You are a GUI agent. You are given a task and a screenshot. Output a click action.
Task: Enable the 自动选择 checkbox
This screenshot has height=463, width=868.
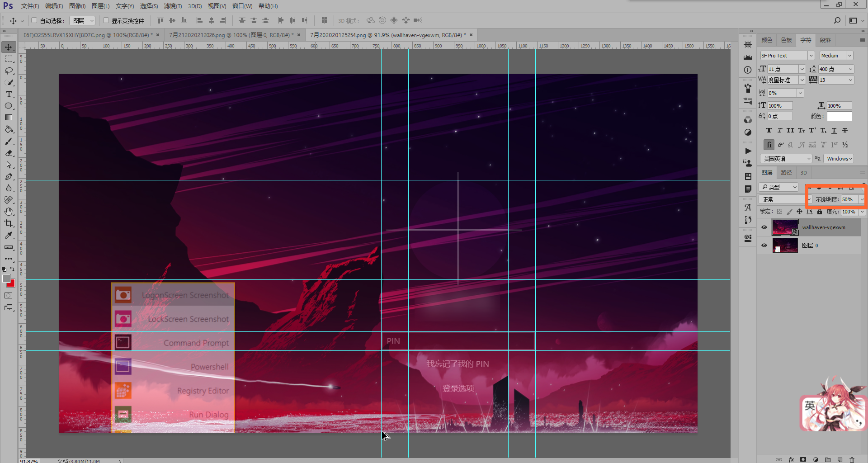(x=34, y=20)
